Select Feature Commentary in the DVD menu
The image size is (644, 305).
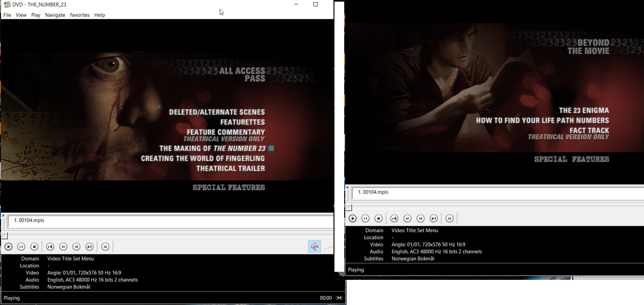pos(226,132)
